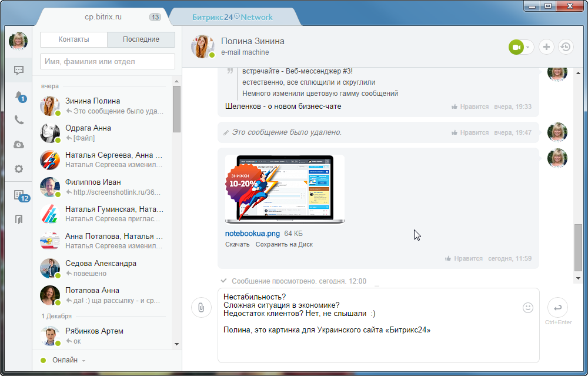Attach a file with paperclip button
The width and height of the screenshot is (588, 376).
pyautogui.click(x=201, y=307)
